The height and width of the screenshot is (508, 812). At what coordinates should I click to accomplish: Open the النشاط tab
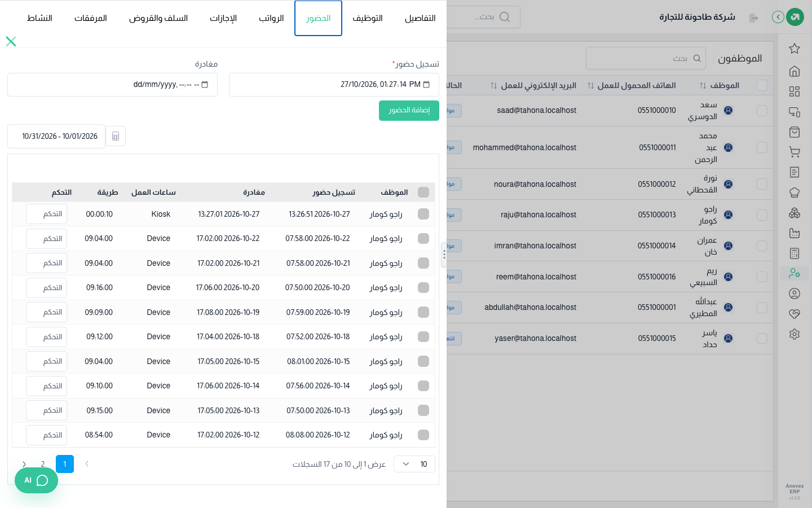pos(39,18)
